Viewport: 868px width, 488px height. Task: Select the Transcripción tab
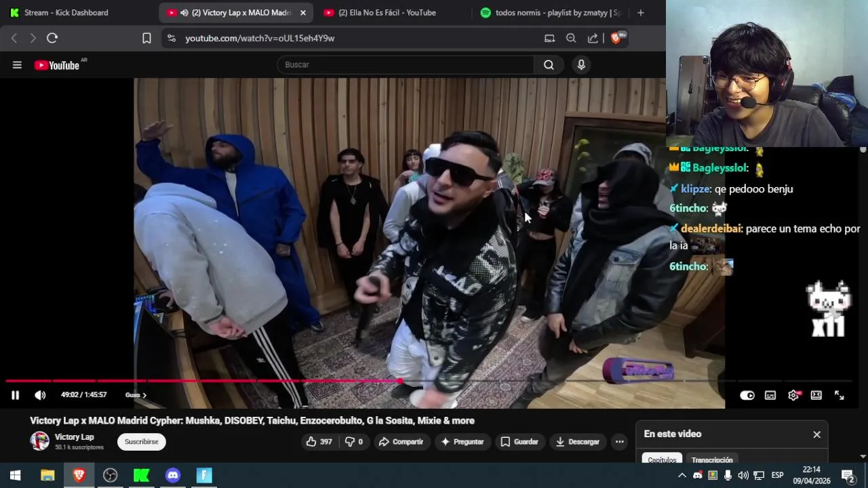pos(712,460)
